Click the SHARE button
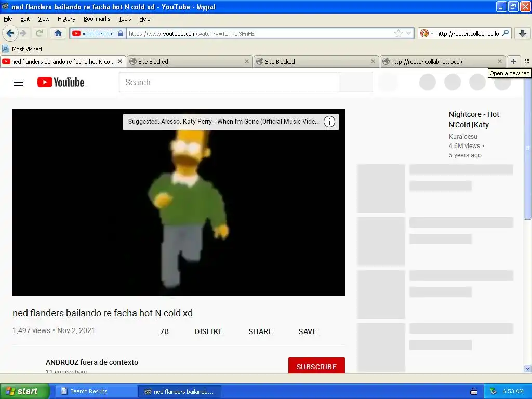Viewport: 532px width, 399px height. click(x=261, y=331)
